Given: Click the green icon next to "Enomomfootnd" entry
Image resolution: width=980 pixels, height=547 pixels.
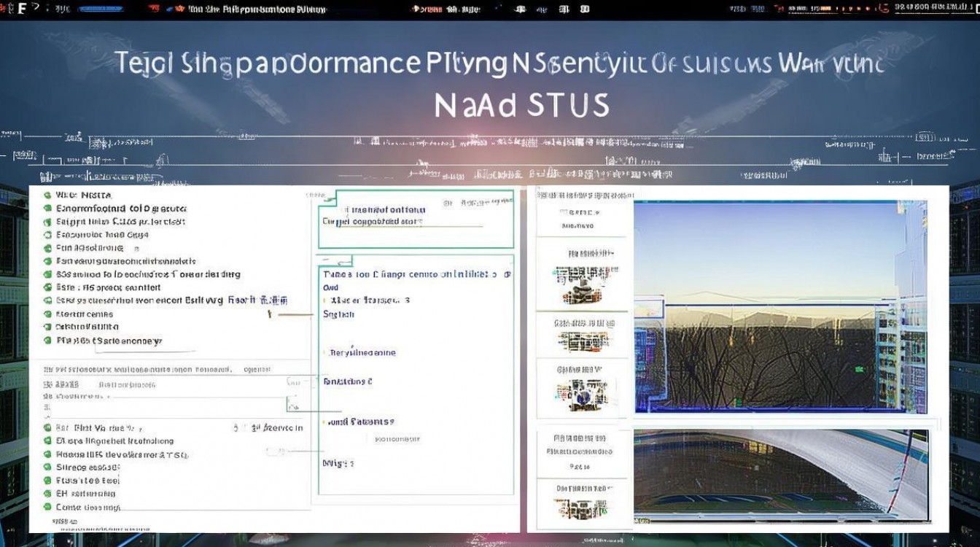Looking at the screenshot, I should (47, 209).
